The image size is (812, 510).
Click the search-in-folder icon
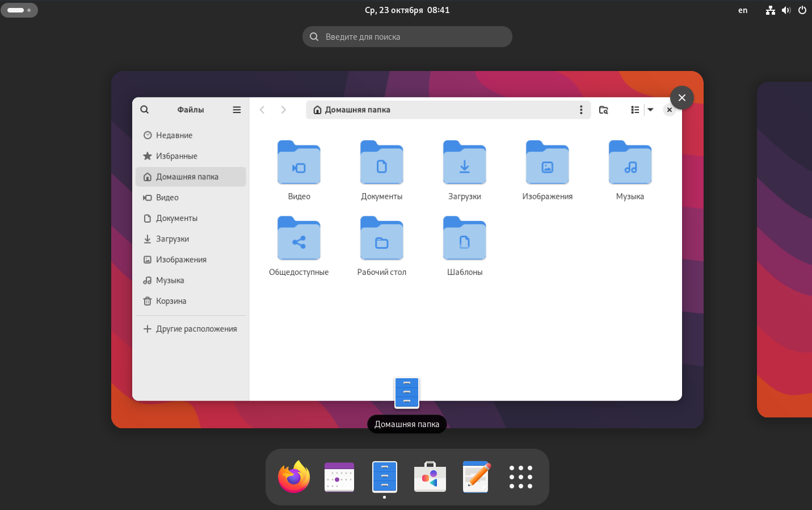pos(604,110)
